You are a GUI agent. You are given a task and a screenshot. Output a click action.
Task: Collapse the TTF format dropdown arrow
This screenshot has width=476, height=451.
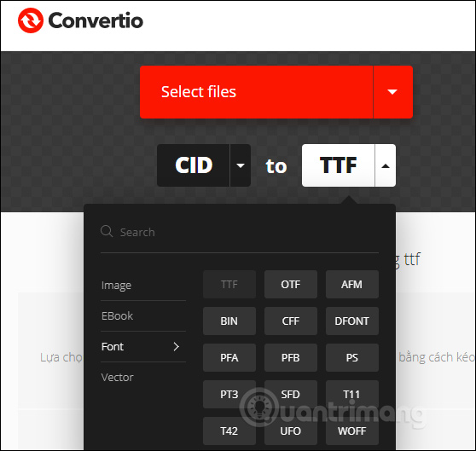386,165
